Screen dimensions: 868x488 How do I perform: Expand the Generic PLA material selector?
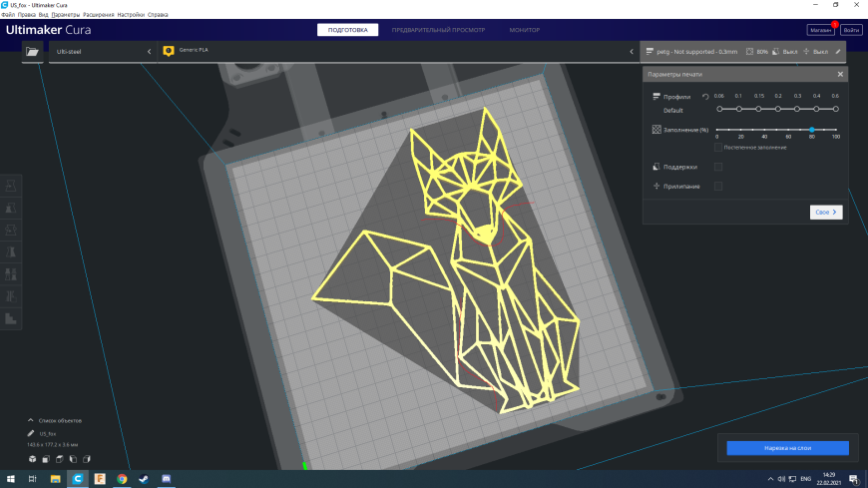tap(398, 52)
